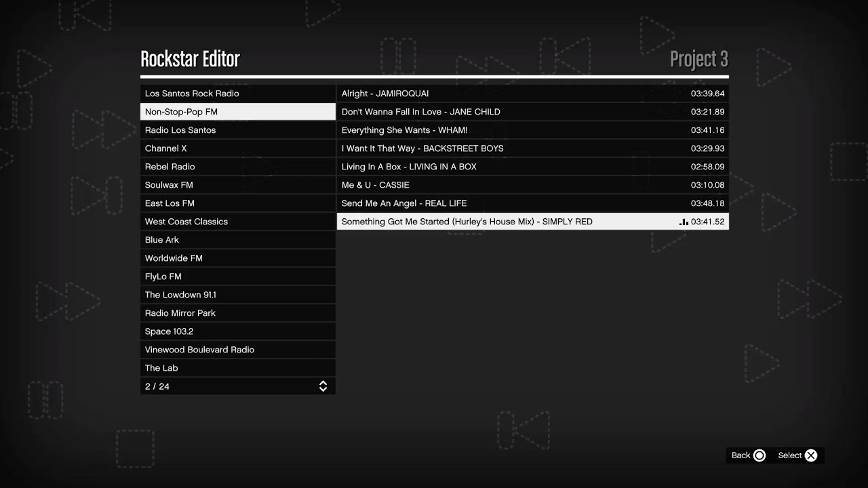Click duration 03:21.89
This screenshot has height=488, width=868.
[x=708, y=112]
